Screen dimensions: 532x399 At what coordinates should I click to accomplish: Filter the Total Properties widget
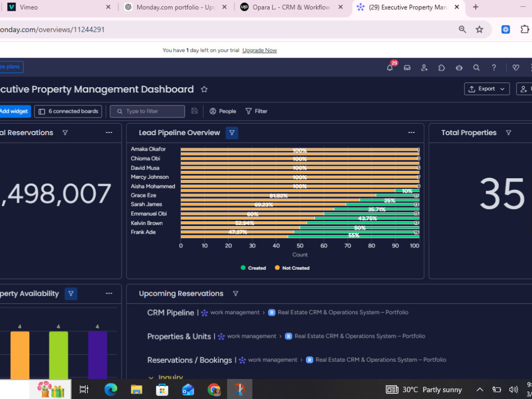click(508, 132)
